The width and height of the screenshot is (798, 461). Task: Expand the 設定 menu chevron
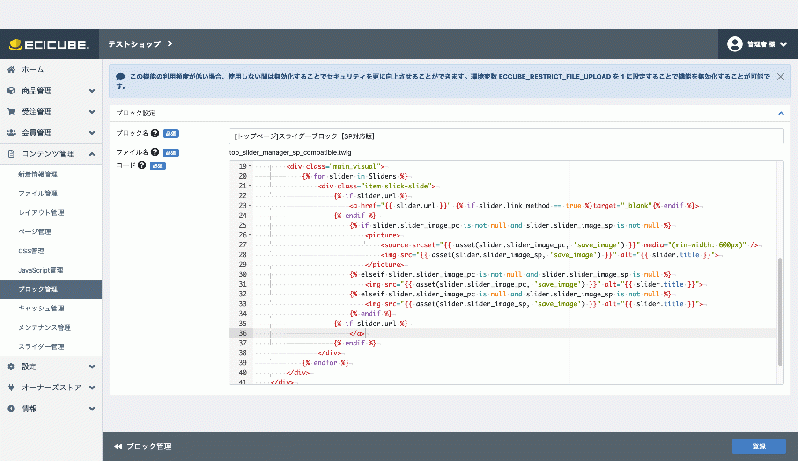coord(92,366)
